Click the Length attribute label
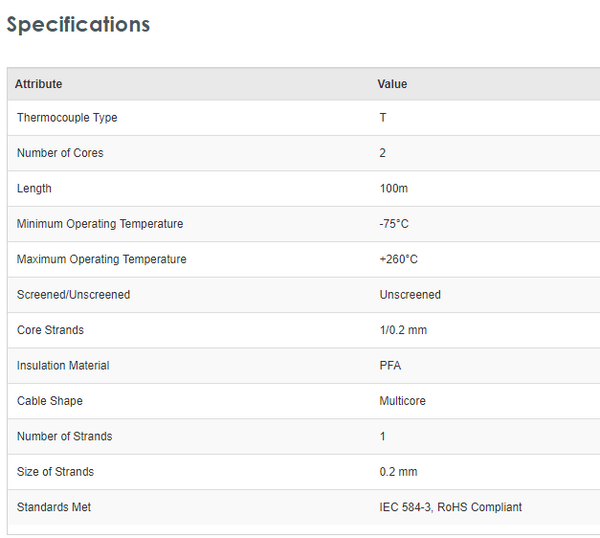Viewport: 600px width, 538px height. (34, 189)
